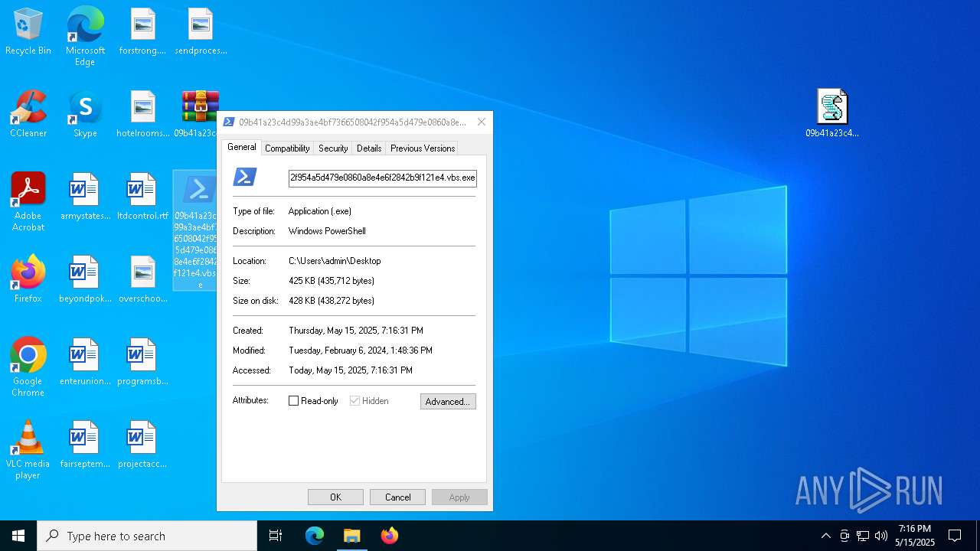Click the safely remove hardware tray icon
The image size is (980, 551).
pyautogui.click(x=844, y=536)
